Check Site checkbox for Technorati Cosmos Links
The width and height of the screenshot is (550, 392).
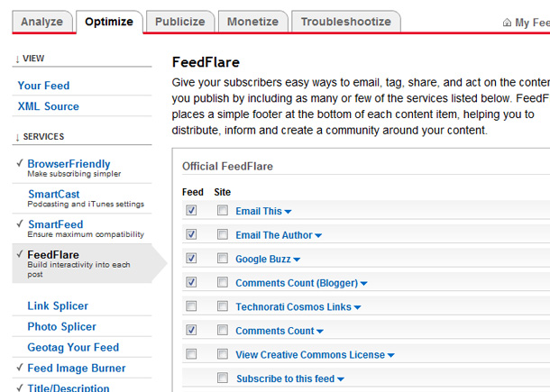pyautogui.click(x=223, y=306)
